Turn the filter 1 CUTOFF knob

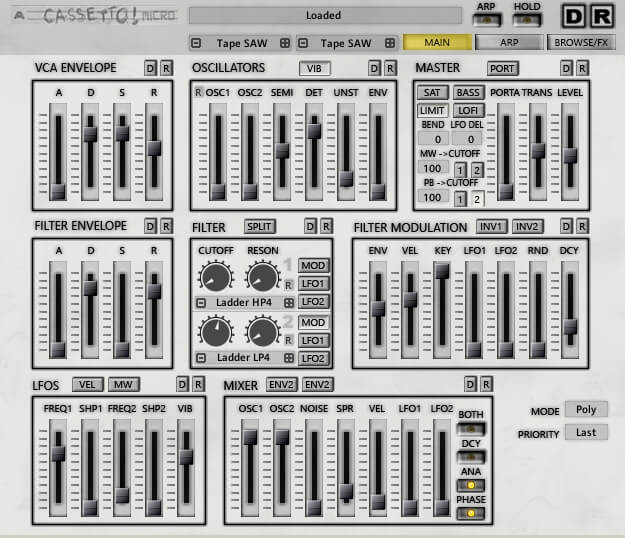point(216,276)
